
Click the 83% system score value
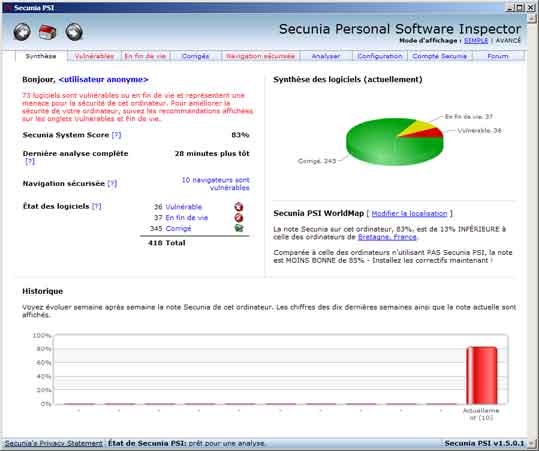[x=240, y=135]
